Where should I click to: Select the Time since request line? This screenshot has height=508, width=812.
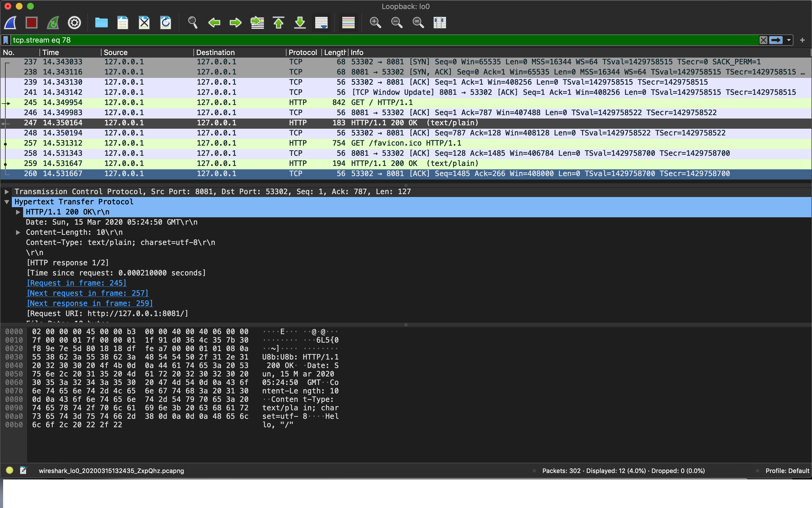116,273
